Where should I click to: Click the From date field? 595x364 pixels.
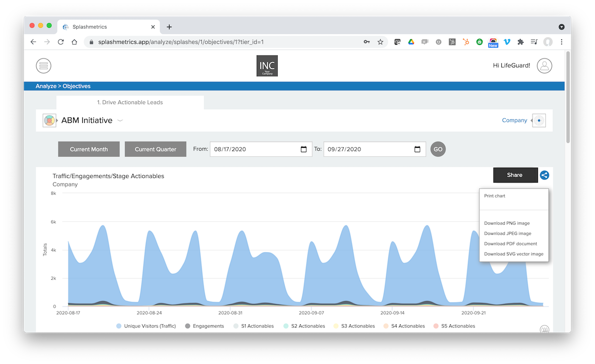point(261,149)
